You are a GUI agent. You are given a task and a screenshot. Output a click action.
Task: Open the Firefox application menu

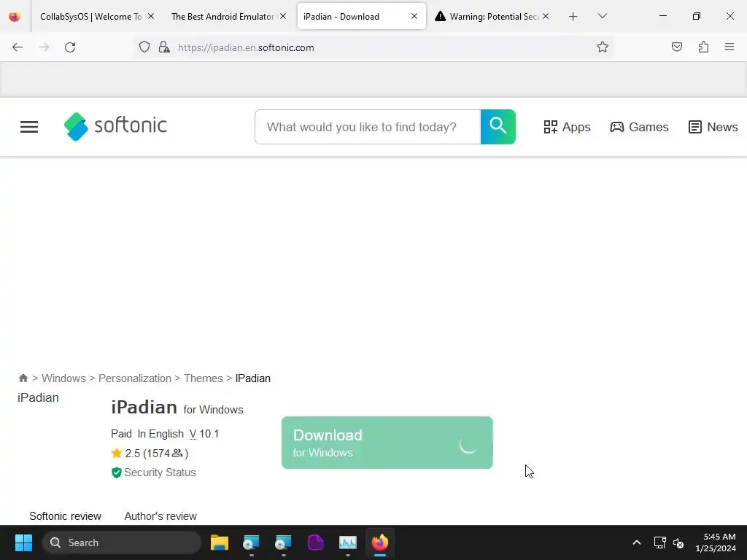pyautogui.click(x=729, y=47)
